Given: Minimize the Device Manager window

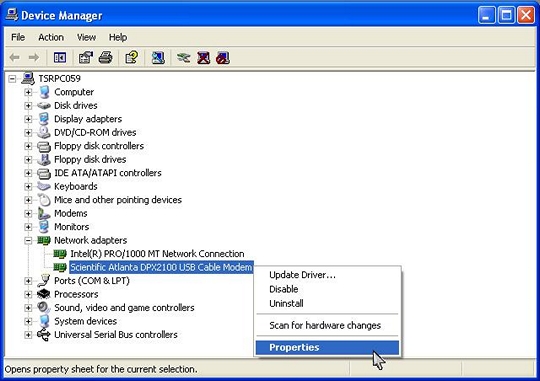Looking at the screenshot, I should [x=487, y=15].
